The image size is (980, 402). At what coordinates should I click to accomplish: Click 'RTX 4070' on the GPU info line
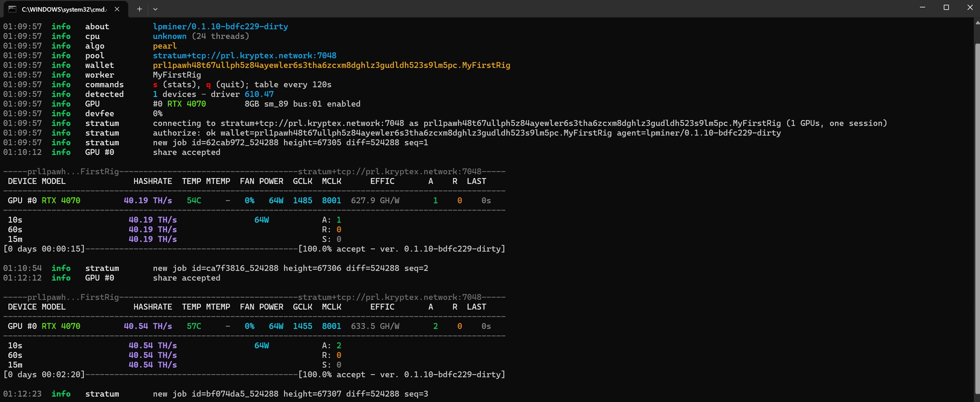pos(187,104)
